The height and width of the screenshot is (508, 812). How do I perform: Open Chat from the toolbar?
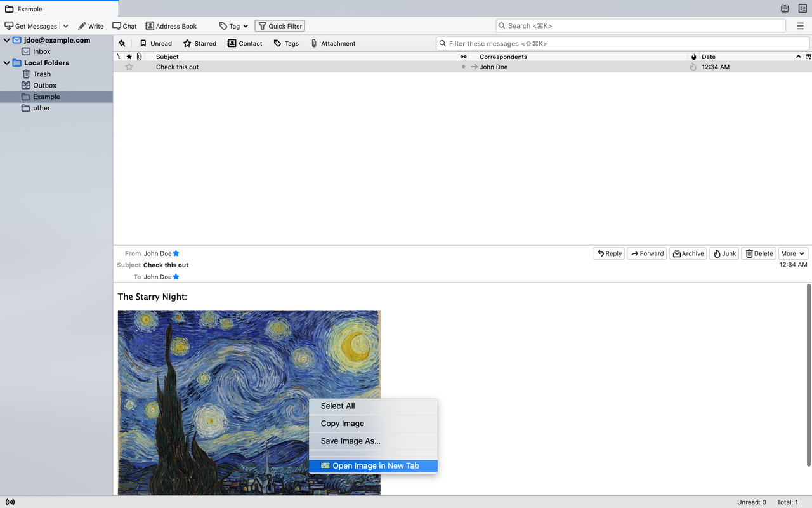coord(124,26)
